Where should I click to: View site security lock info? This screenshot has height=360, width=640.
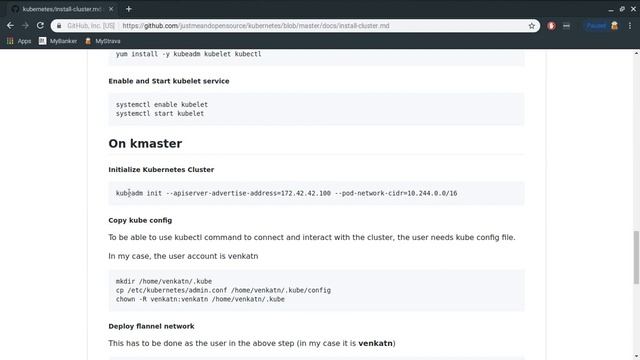pos(59,26)
